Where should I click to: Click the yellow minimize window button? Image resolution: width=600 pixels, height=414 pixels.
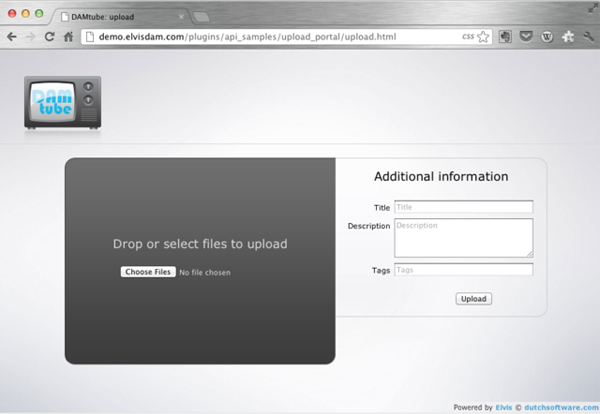(x=26, y=13)
